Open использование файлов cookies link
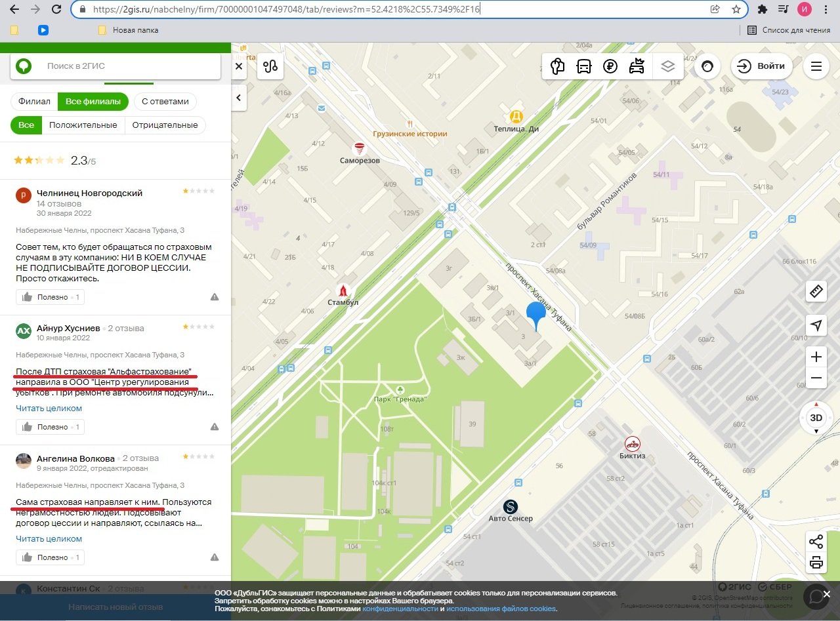Viewport: 840px width, 621px height. [501, 609]
